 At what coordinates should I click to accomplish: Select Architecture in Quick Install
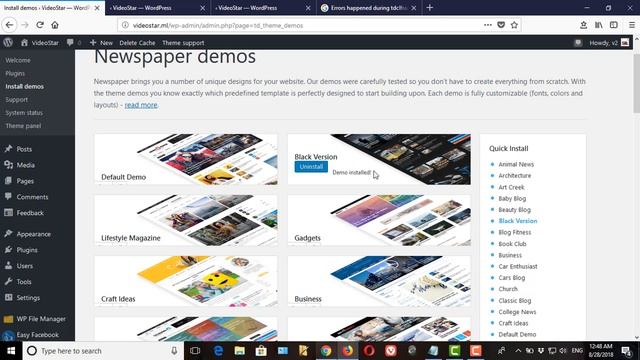(x=515, y=176)
